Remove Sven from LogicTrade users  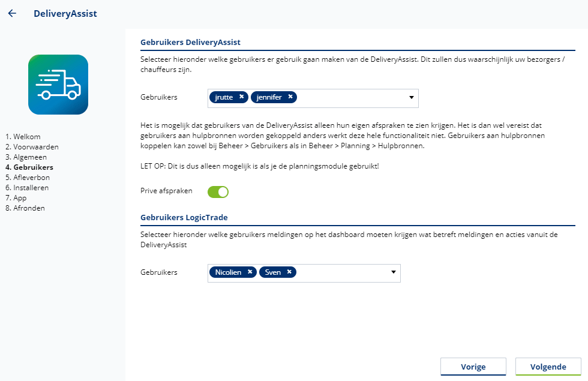(289, 272)
